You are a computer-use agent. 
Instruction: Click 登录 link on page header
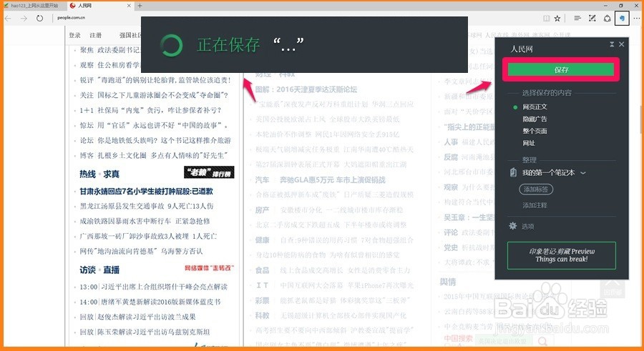point(74,35)
